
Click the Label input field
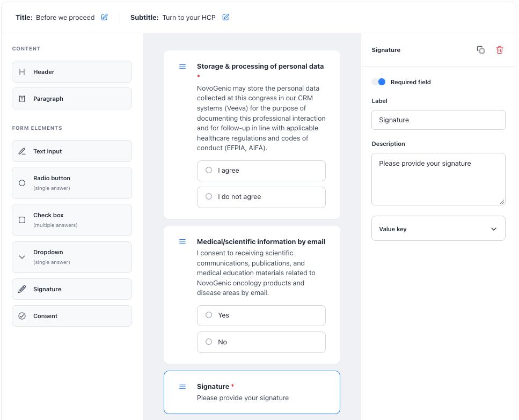coord(438,120)
